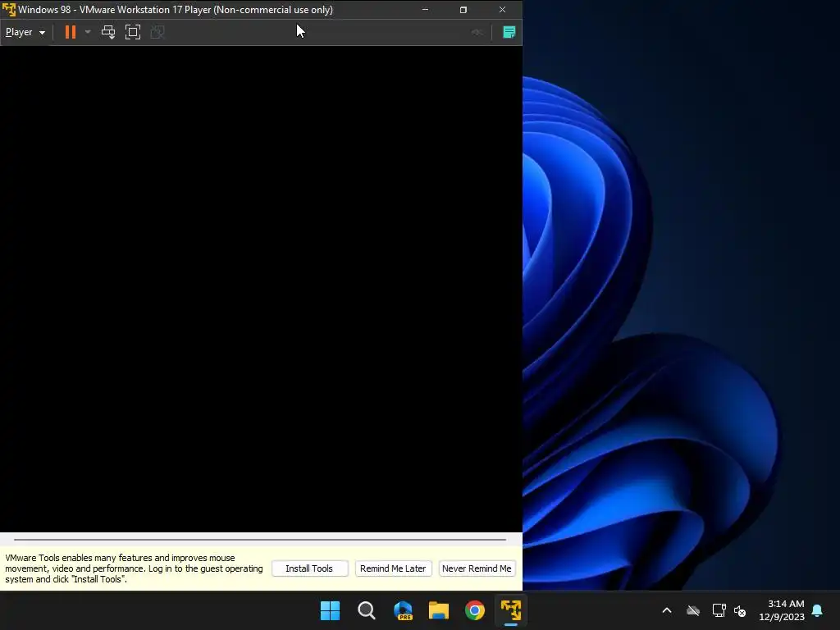
Task: Enter full screen mode icon
Action: pos(133,32)
